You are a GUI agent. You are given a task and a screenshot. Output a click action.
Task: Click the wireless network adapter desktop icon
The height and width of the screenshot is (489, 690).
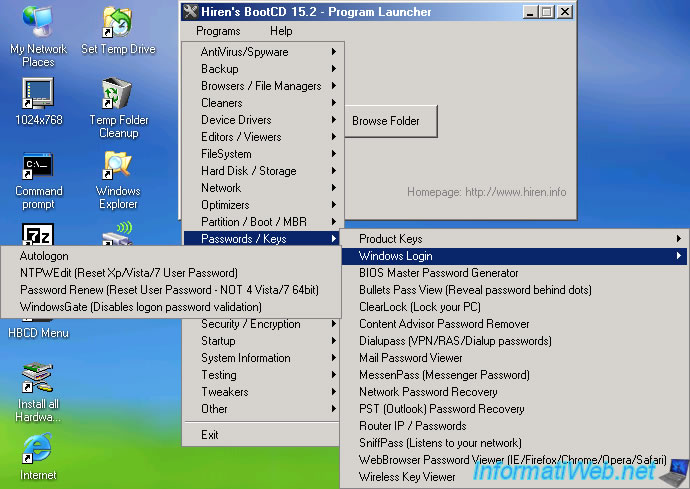117,234
